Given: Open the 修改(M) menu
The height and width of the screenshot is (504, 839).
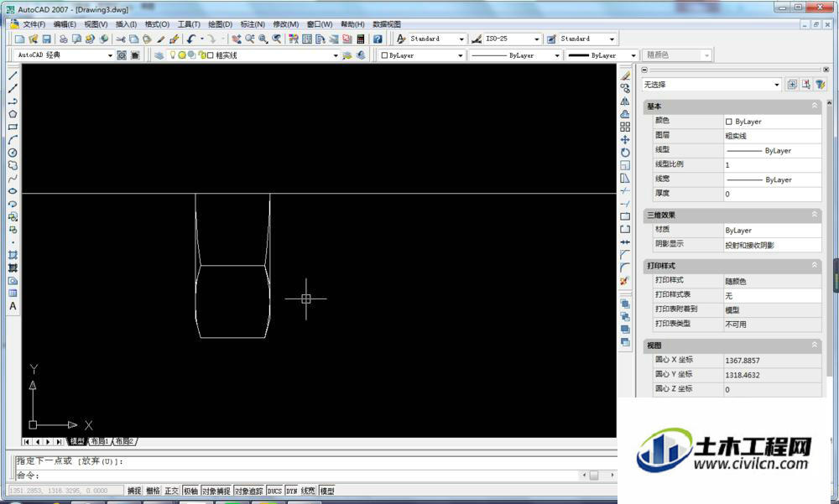Looking at the screenshot, I should [x=286, y=24].
